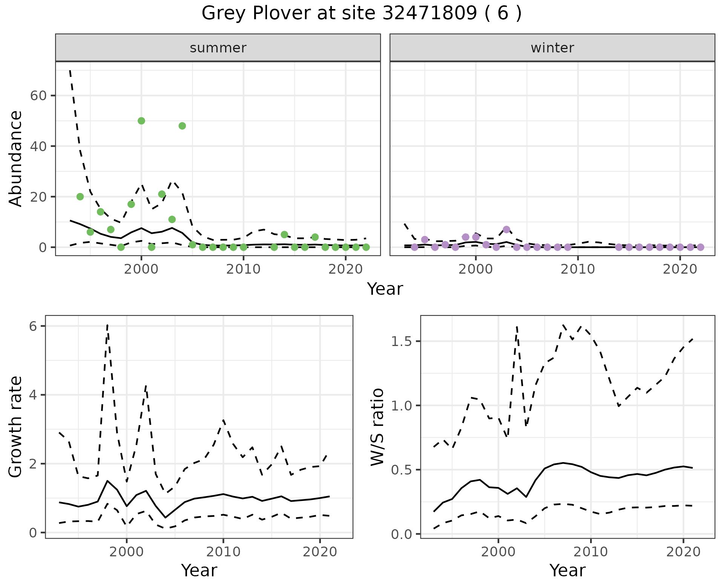Click the 6 tick label on Growth rate axis
This screenshot has height=588, width=724.
click(33, 326)
